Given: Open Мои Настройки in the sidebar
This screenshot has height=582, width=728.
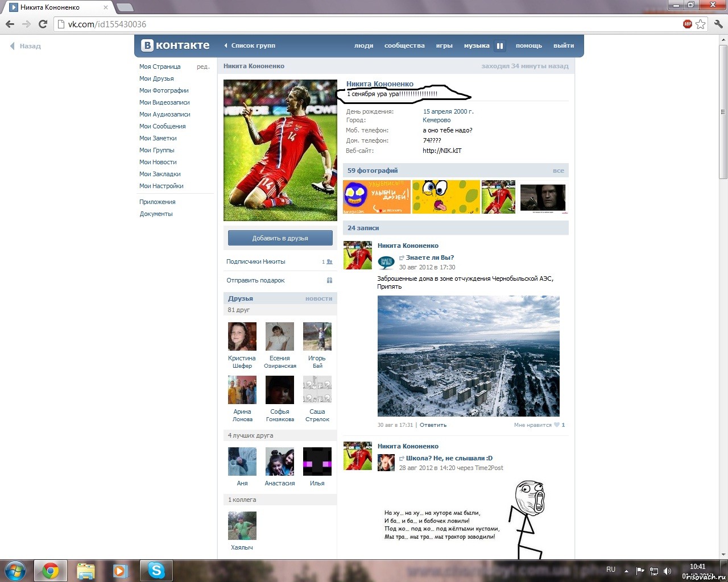Looking at the screenshot, I should [x=162, y=186].
